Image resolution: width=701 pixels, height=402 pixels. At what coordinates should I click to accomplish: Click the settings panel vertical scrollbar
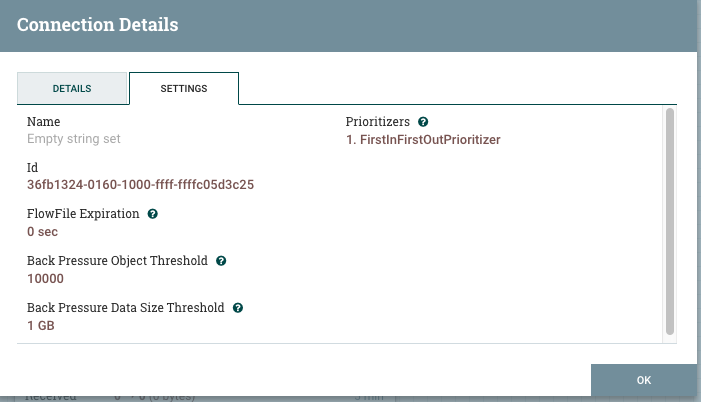tap(669, 221)
